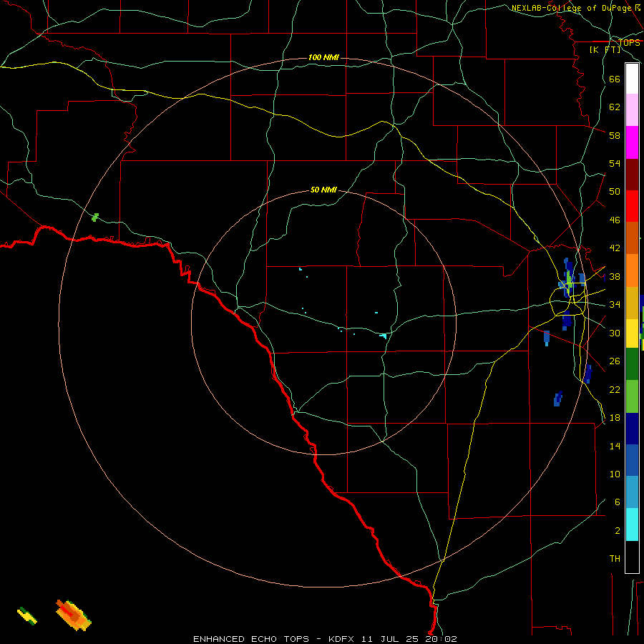Click the white swatch in the tops legend

[632, 79]
